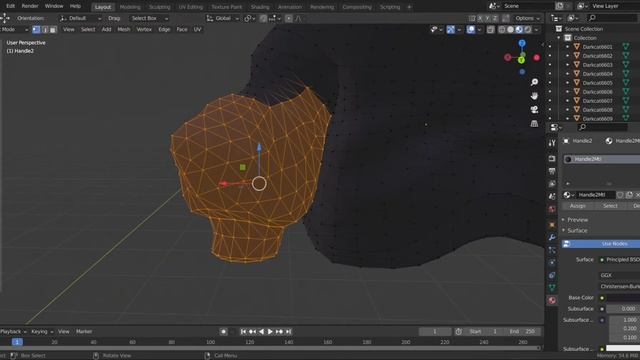Click the outliner search field
This screenshot has height=360, width=640.
pyautogui.click(x=613, y=18)
